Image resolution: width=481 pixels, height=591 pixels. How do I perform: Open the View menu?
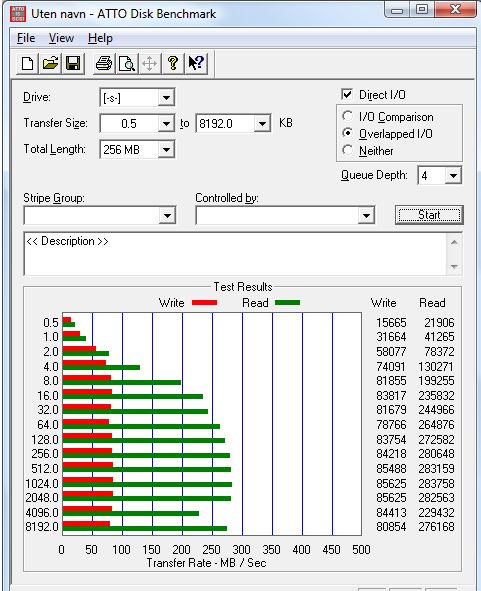(61, 38)
